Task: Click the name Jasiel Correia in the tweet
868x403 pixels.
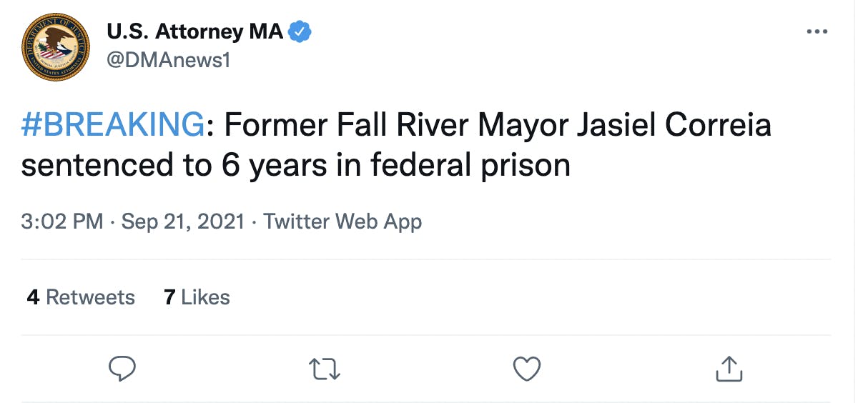Action: (682, 126)
